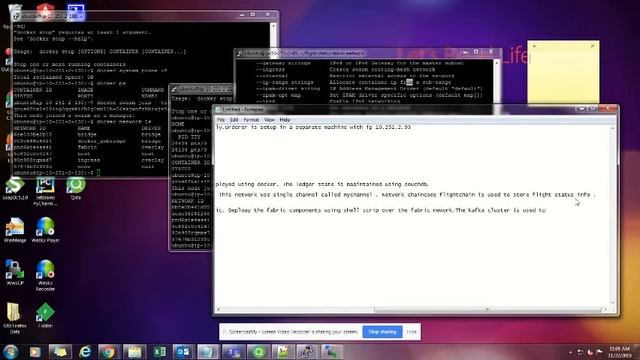The width and height of the screenshot is (640, 360).
Task: Select the WebEx Recorder desktop icon
Action: click(x=45, y=276)
